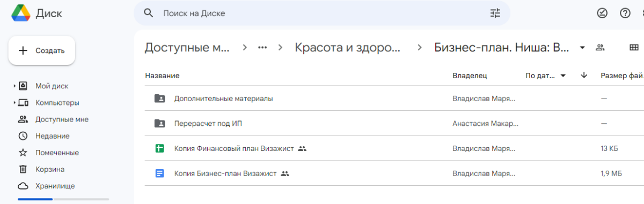Image resolution: width=644 pixels, height=204 pixels.
Task: Expand the Компьютеры tree
Action: pyautogui.click(x=14, y=102)
